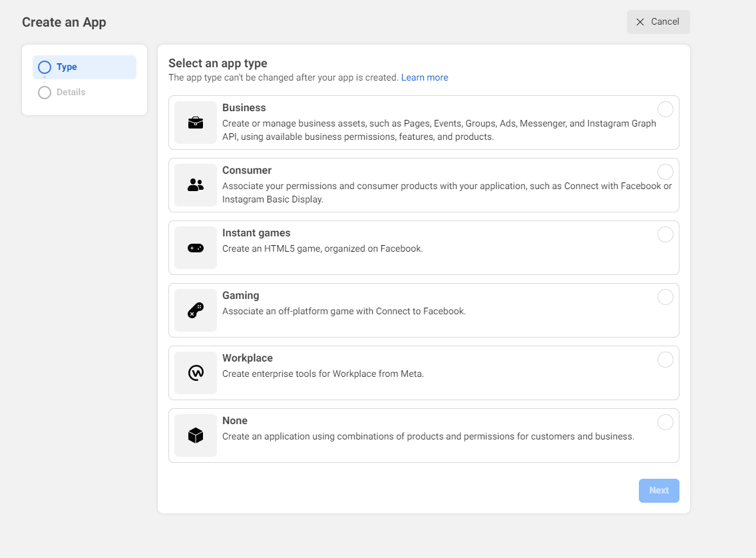Click the X icon in Cancel button
756x558 pixels.
(640, 22)
